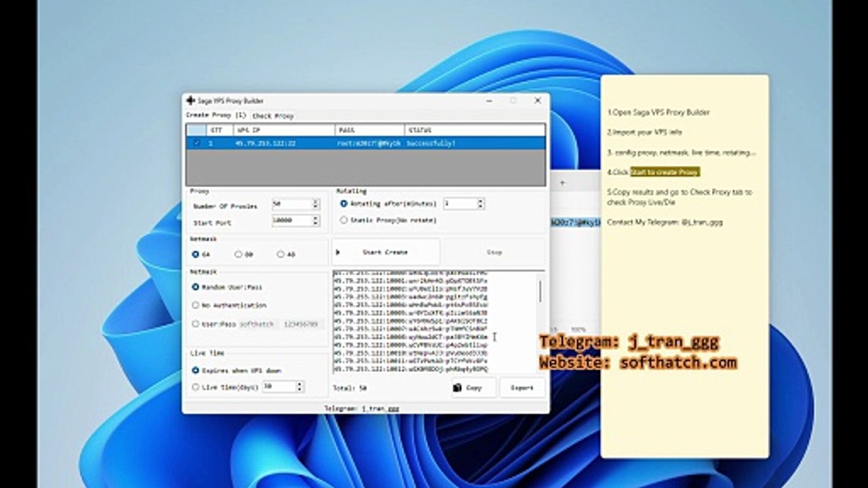This screenshot has width=868, height=488.
Task: Click note line "1.Open Saga VPS Proxy Builder"
Action: tap(658, 113)
